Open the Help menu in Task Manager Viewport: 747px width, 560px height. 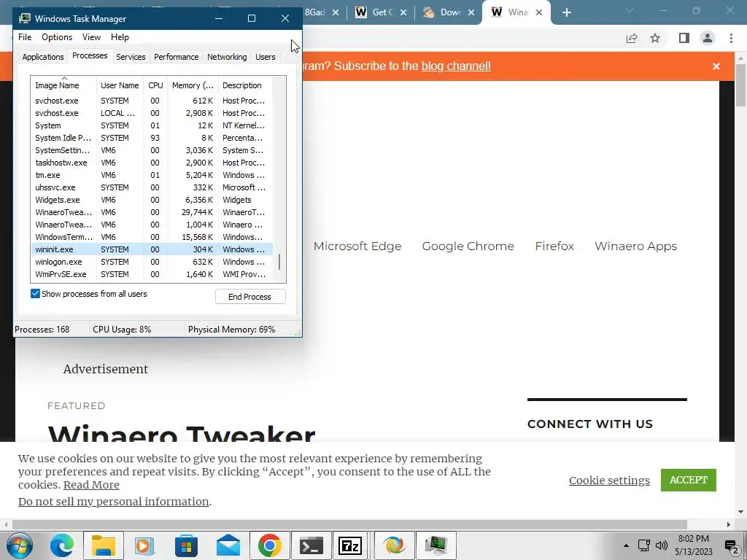pos(120,37)
